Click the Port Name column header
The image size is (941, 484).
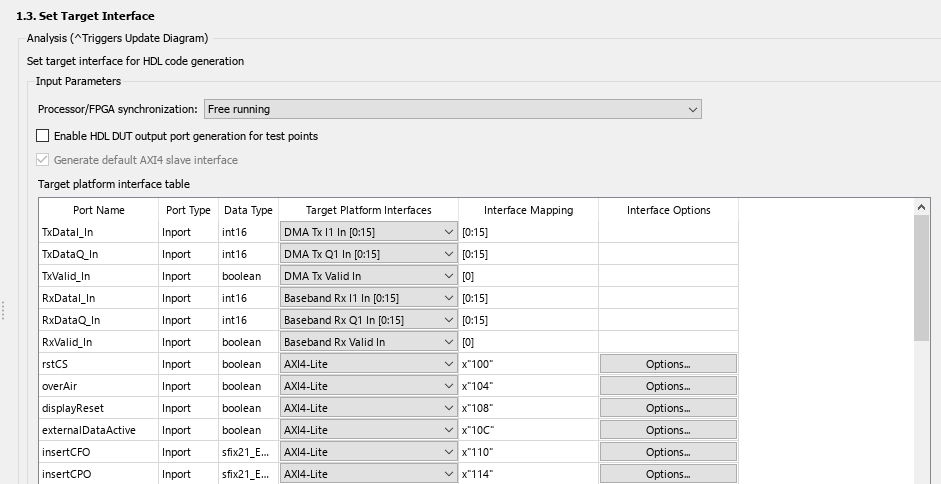99,210
